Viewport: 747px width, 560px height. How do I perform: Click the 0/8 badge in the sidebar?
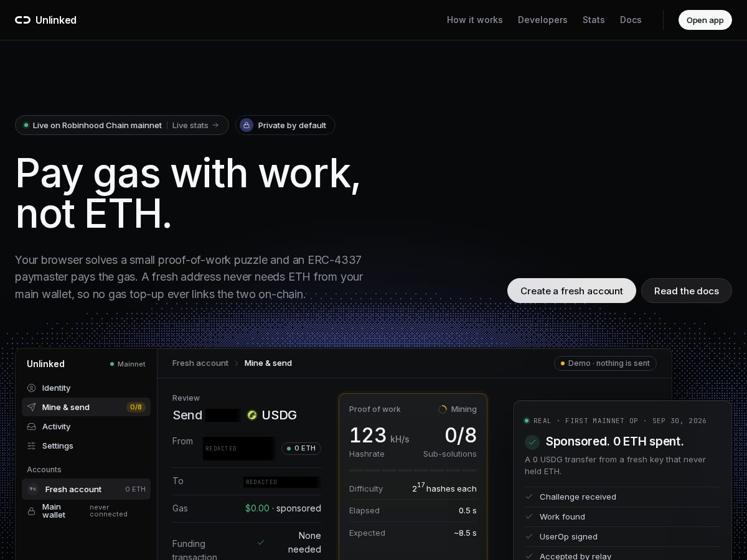click(x=136, y=407)
